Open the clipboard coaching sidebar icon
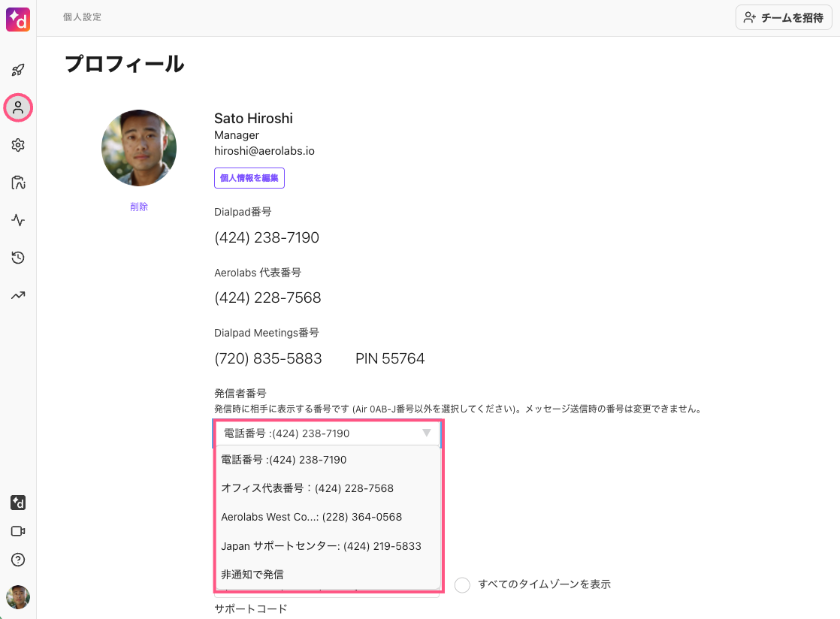 (18, 183)
